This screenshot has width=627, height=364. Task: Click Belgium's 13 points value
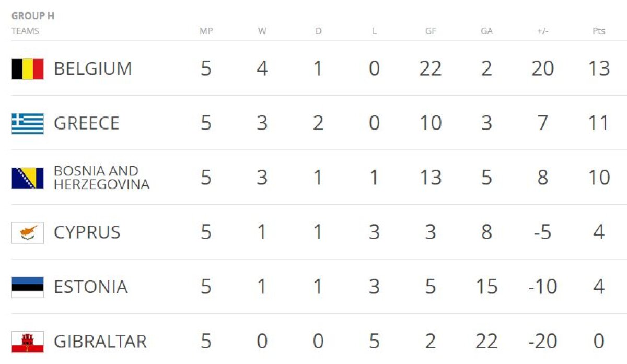pos(599,69)
